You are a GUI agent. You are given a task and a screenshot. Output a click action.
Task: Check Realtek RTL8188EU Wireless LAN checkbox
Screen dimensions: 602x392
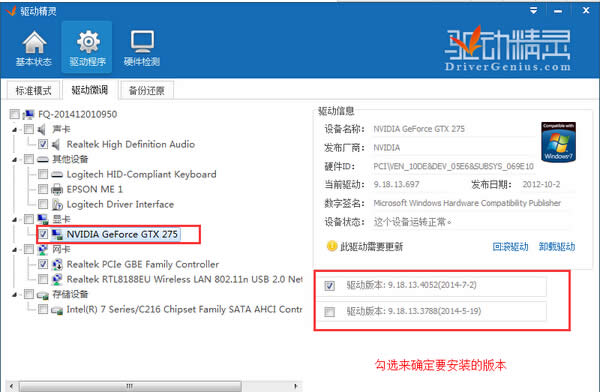point(43,279)
